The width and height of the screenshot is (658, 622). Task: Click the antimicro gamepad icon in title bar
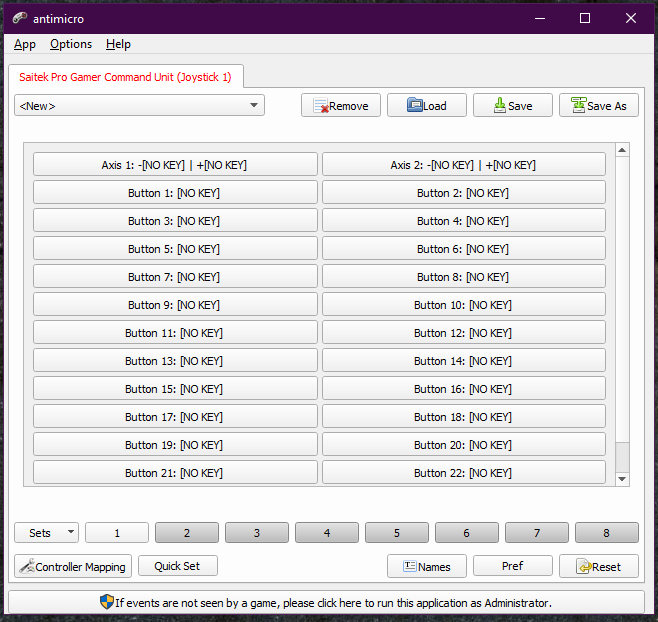point(20,18)
